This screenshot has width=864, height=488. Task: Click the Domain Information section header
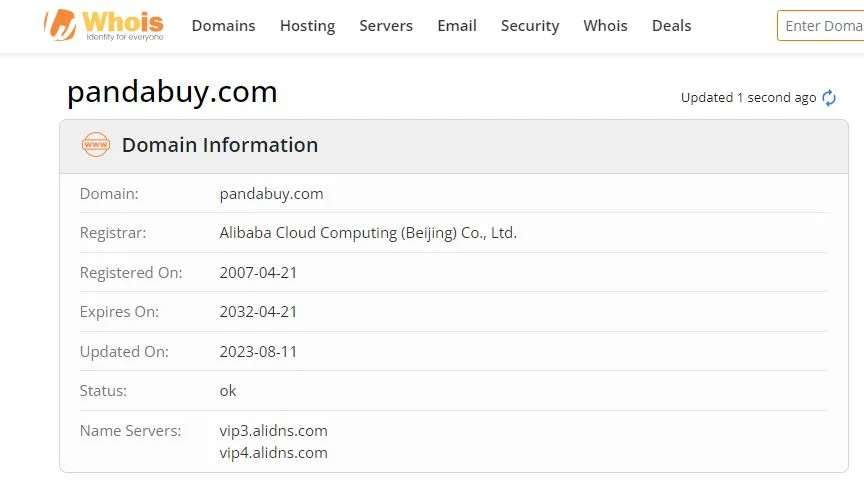click(220, 145)
